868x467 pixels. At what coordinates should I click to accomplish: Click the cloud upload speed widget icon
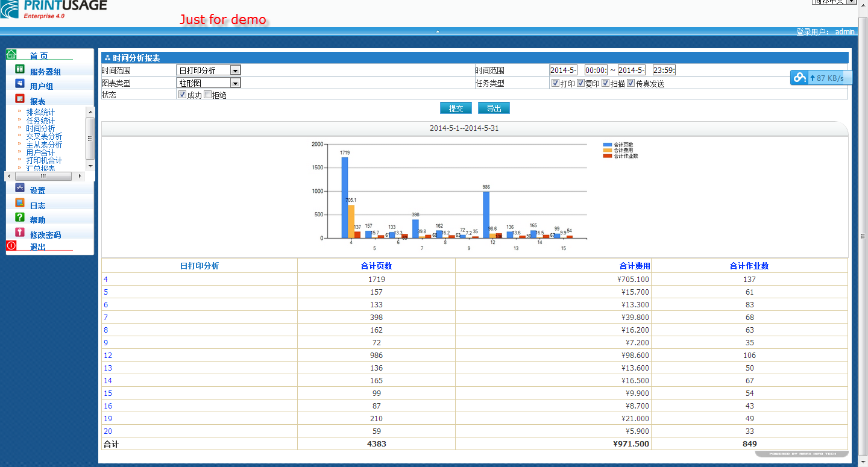click(799, 78)
